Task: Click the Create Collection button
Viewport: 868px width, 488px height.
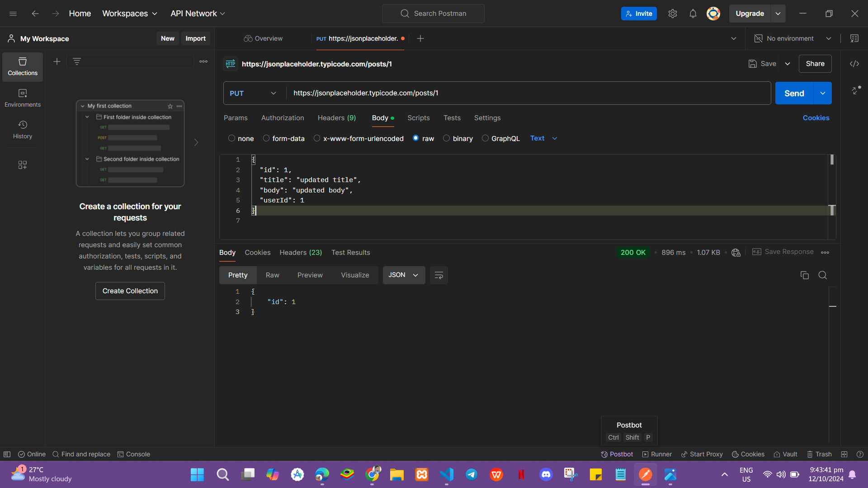Action: (x=130, y=291)
